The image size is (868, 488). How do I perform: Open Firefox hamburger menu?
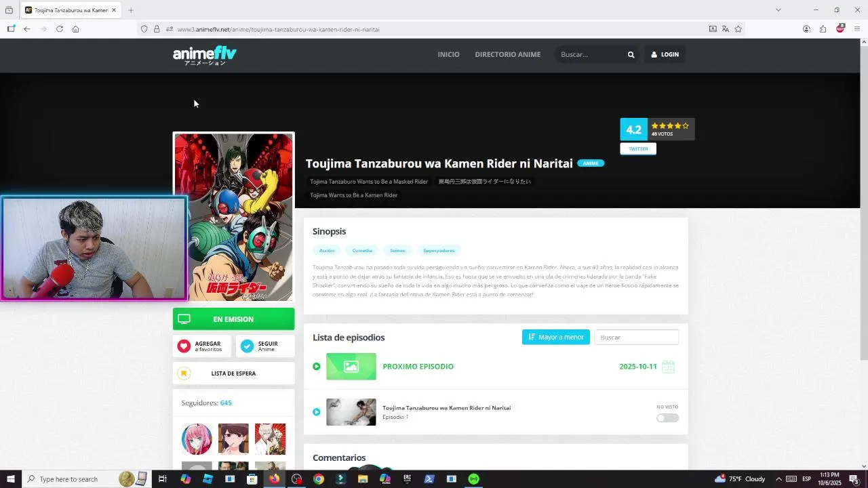857,29
